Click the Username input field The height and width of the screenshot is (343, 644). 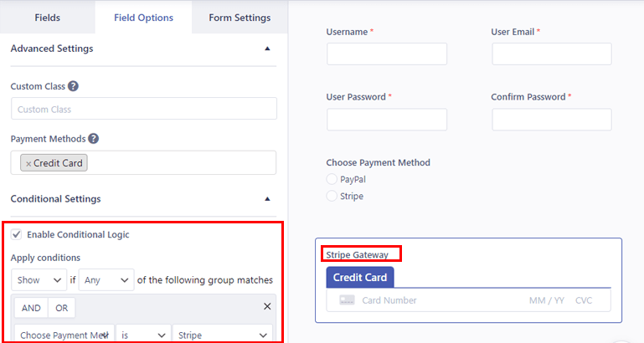click(x=387, y=54)
